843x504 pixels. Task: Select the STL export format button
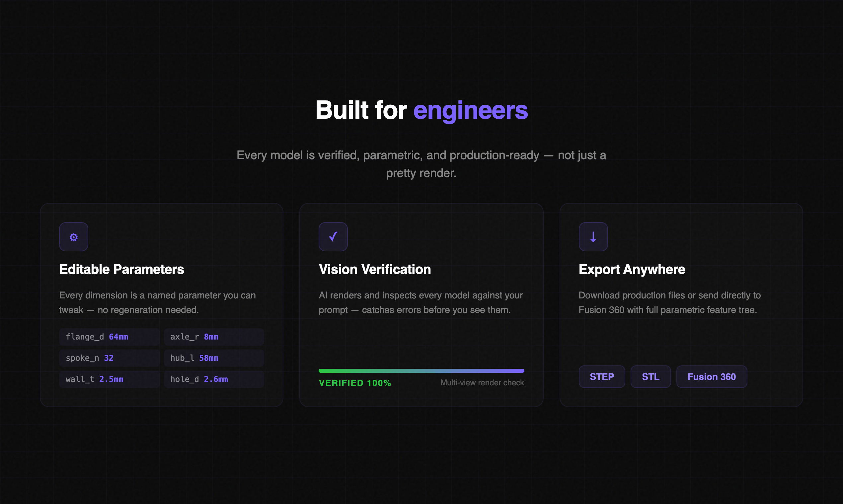[x=650, y=377]
